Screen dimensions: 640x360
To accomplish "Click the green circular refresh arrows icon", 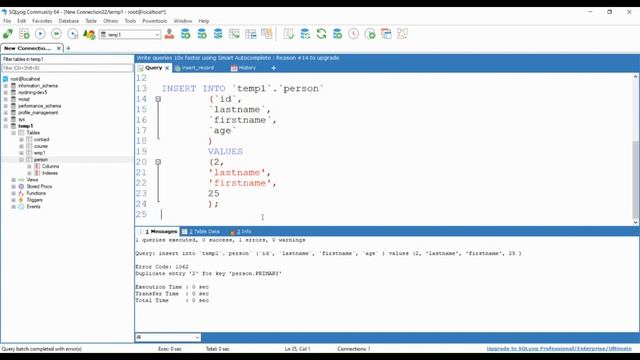I will pos(321,34).
